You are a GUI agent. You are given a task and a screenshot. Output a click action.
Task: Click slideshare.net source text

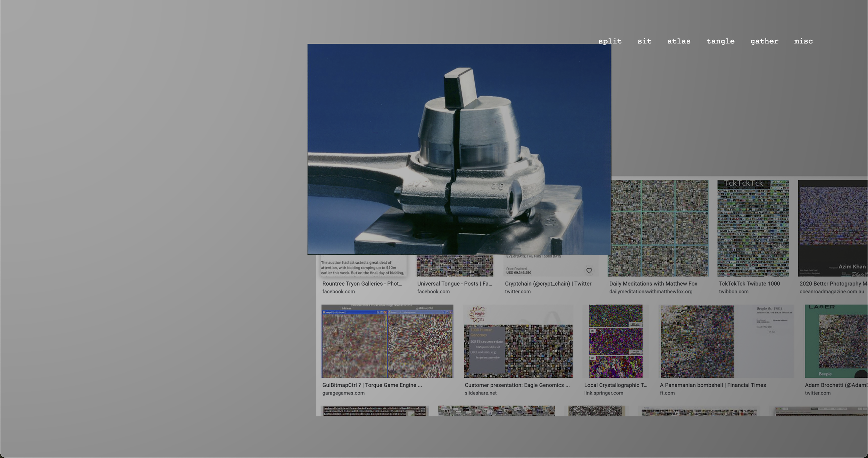[x=481, y=393]
